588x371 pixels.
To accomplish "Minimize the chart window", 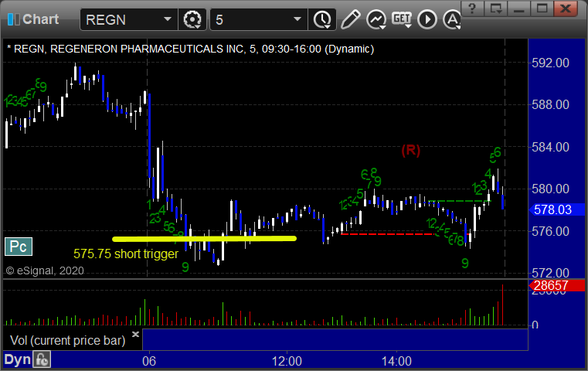I will (519, 9).
